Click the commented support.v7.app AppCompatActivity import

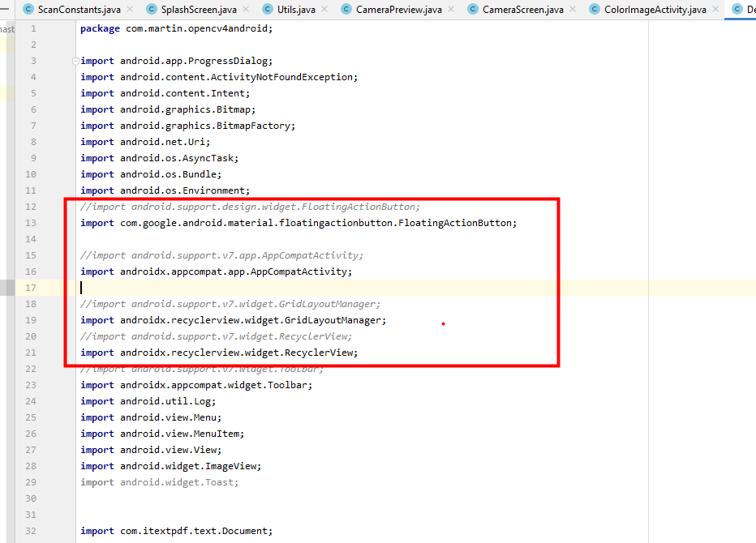(221, 255)
